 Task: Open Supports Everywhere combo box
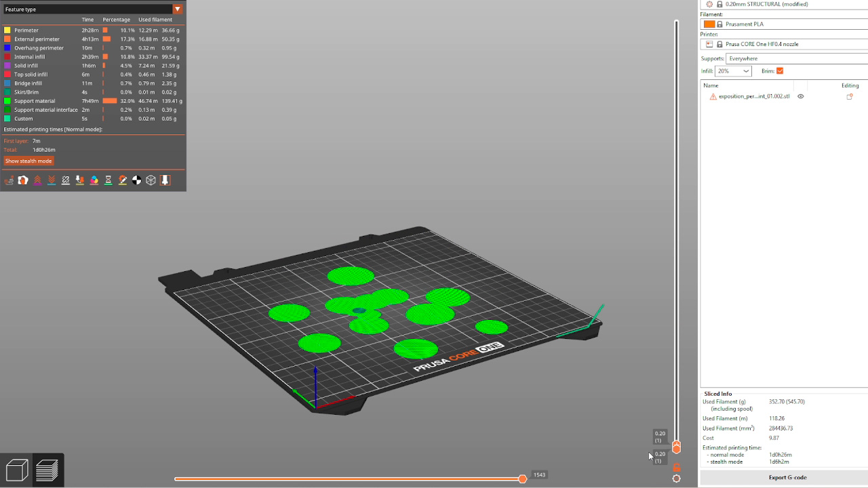pyautogui.click(x=797, y=58)
